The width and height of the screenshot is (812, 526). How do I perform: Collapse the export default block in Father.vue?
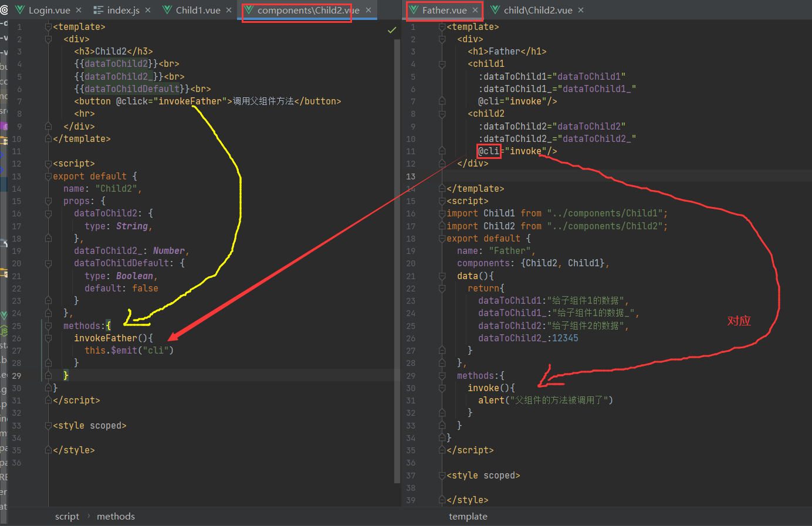pyautogui.click(x=442, y=239)
